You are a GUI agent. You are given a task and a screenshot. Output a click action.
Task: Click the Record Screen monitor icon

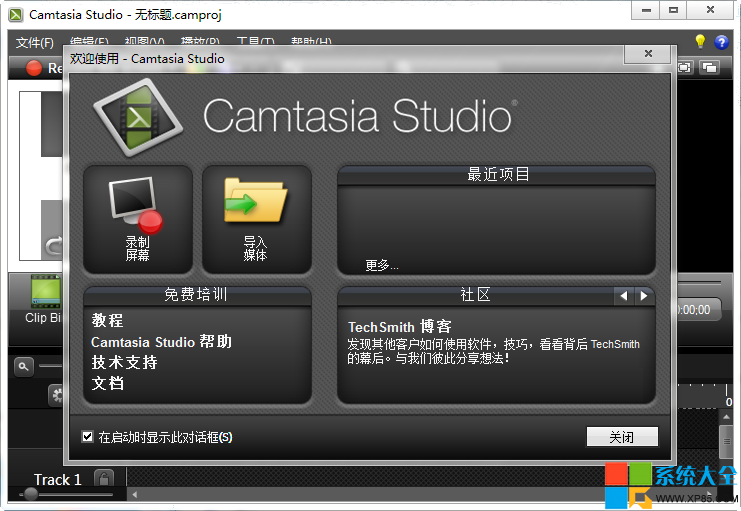(136, 205)
